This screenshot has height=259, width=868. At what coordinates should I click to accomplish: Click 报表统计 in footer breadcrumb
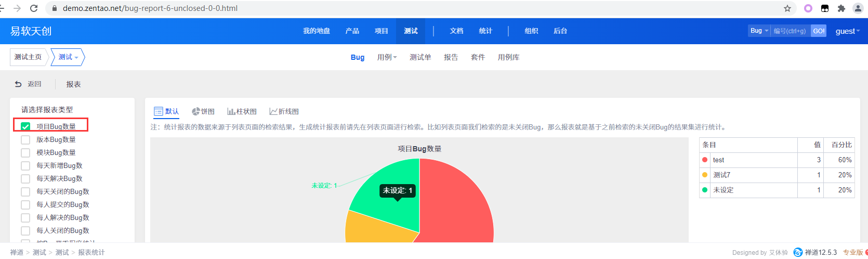(x=91, y=252)
